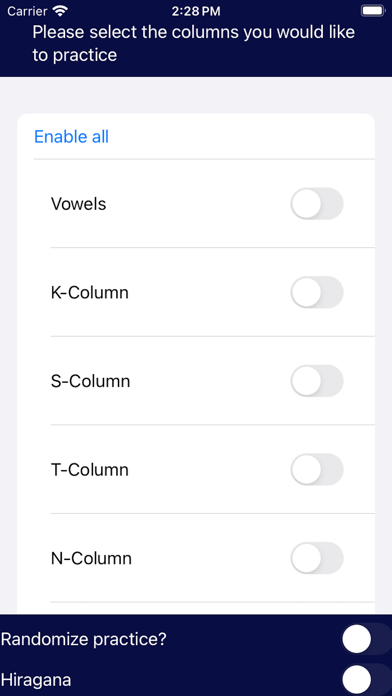Screen dimensions: 392x696
Task: Click the battery icon in status bar
Action: [372, 11]
